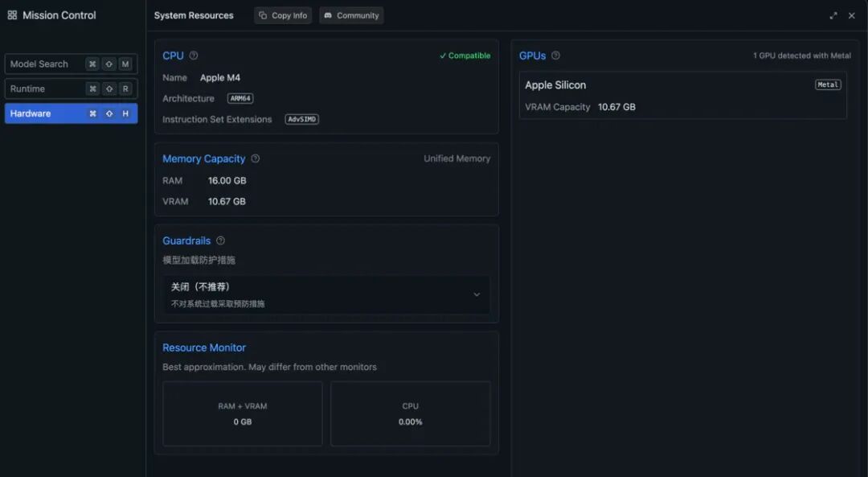The height and width of the screenshot is (477, 868).
Task: Click the System Resources title
Action: (x=194, y=15)
